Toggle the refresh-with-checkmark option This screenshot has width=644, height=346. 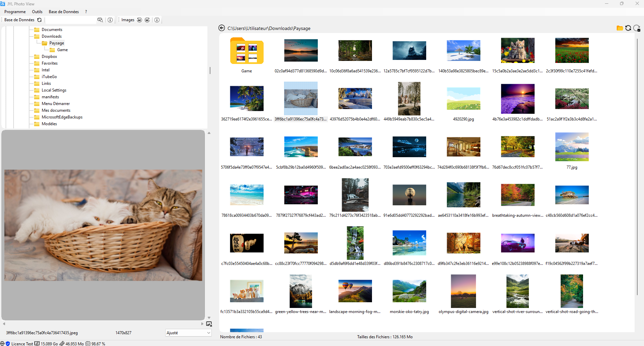coord(637,28)
